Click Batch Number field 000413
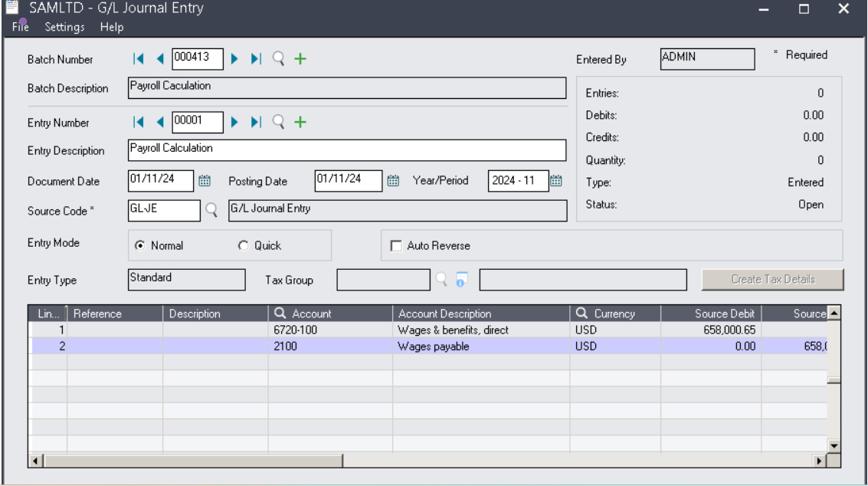 tap(198, 59)
